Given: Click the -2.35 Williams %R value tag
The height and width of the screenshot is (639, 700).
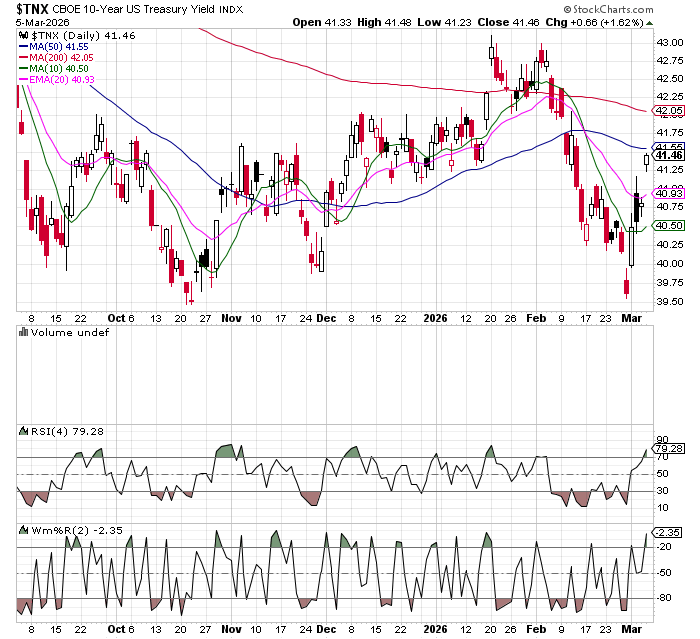Looking at the screenshot, I should click(x=667, y=532).
